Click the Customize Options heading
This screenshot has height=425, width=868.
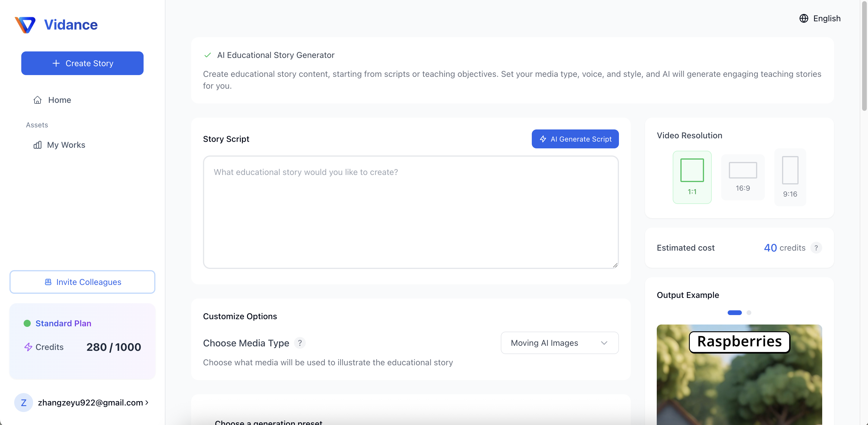(240, 316)
